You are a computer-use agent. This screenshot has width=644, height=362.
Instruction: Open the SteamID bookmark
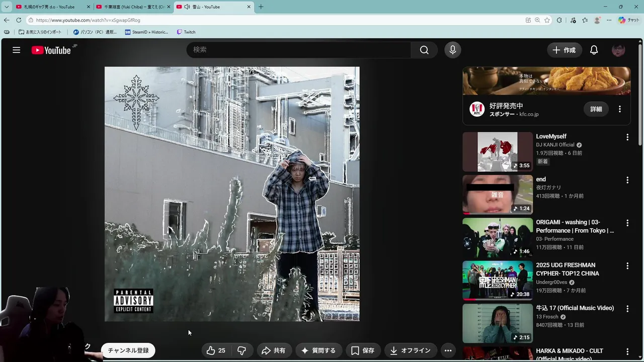[x=146, y=32]
